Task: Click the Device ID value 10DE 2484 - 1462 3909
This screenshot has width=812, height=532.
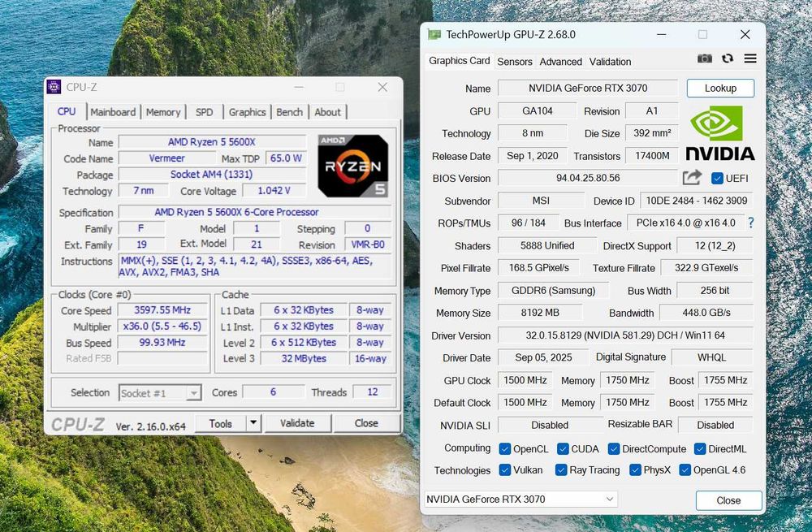Action: click(697, 201)
